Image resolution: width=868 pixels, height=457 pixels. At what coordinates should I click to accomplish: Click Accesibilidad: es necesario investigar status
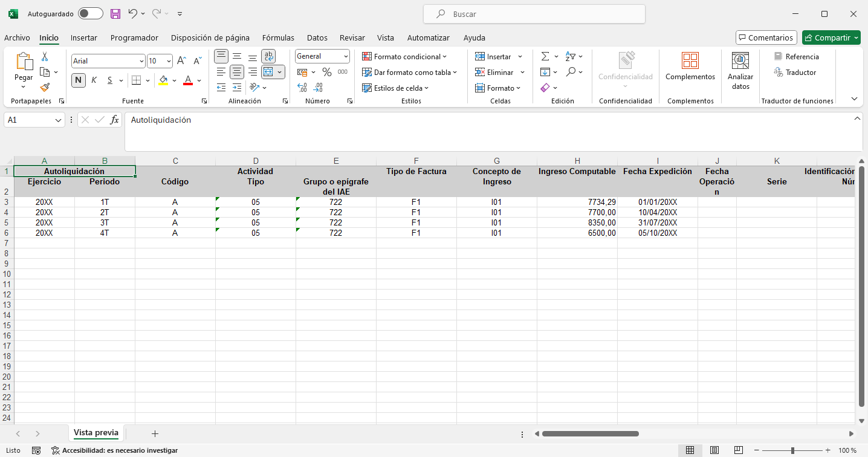(x=114, y=450)
